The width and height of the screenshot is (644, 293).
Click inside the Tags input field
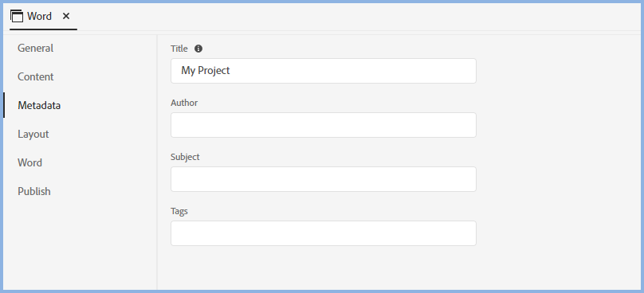point(324,233)
